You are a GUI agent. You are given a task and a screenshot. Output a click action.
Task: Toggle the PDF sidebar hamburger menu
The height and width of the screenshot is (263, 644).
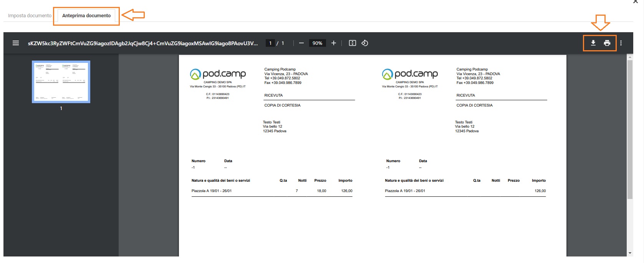[x=16, y=43]
